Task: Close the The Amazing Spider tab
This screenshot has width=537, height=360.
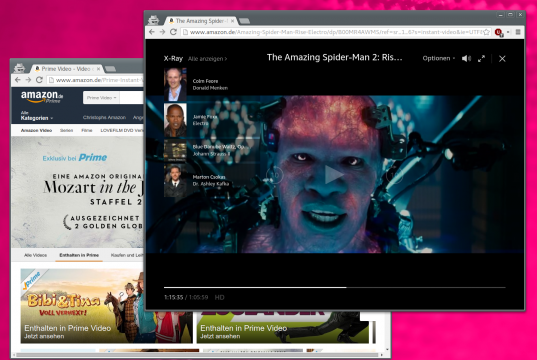Action: coord(233,21)
